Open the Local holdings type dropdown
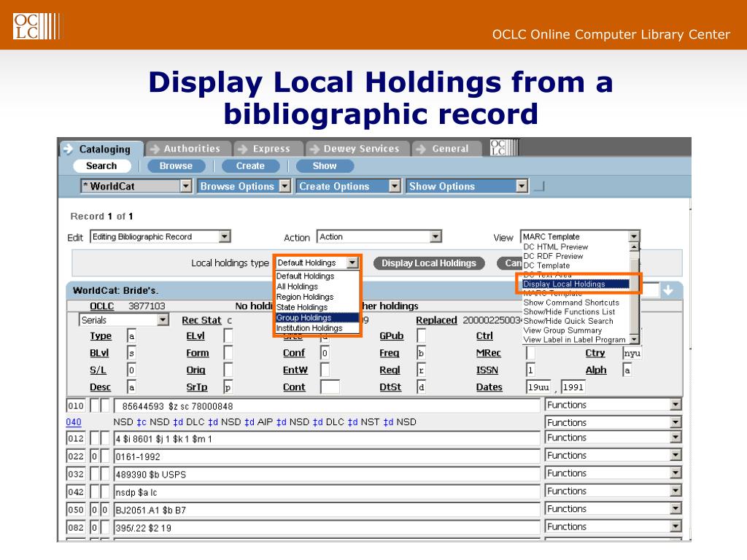Screen dimensions: 747x560 (x=317, y=262)
